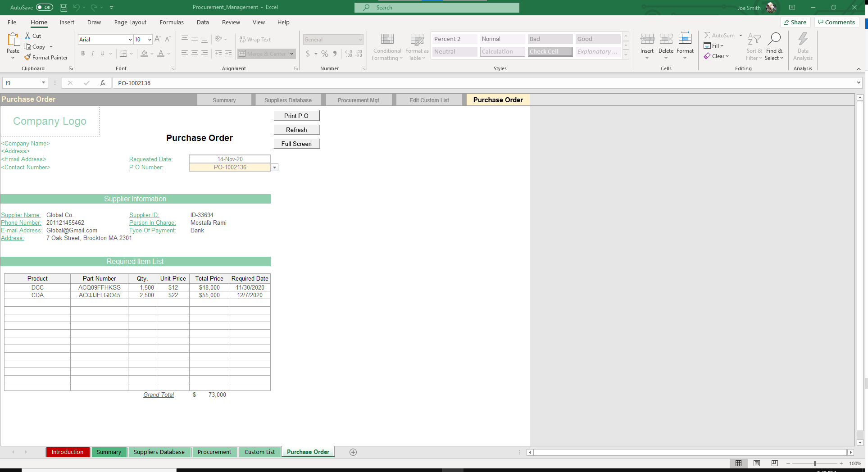Switch to the Introduction sheet tab
The height and width of the screenshot is (472, 868).
pyautogui.click(x=68, y=452)
